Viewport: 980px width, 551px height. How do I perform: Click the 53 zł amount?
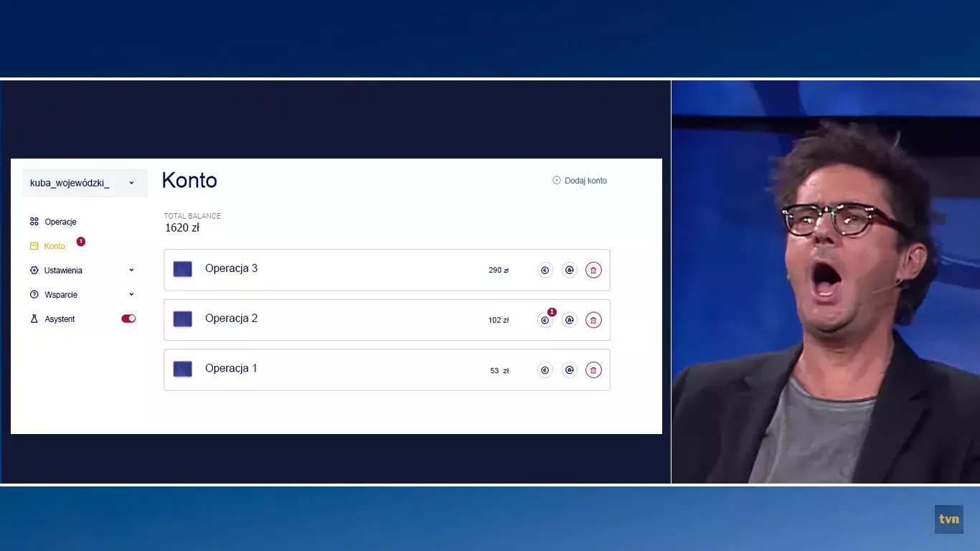pos(499,371)
